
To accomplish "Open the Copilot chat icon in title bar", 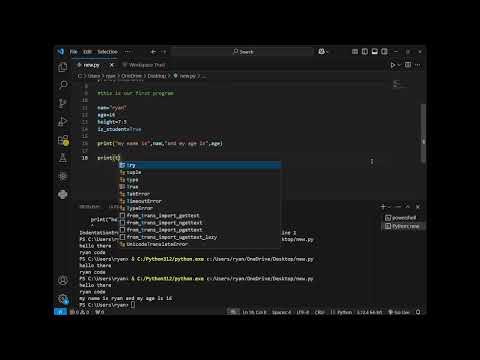I will 321,52.
